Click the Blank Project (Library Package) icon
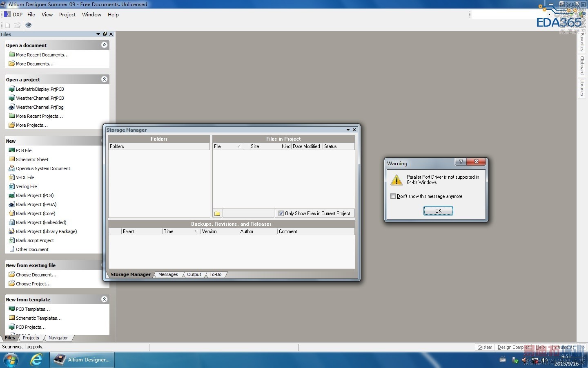 point(12,231)
